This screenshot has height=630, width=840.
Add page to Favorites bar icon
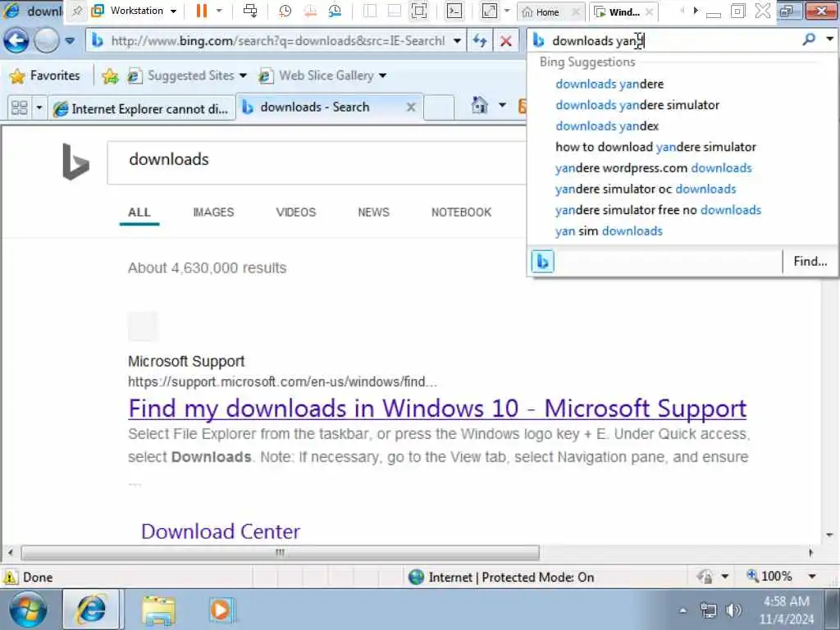tap(110, 76)
